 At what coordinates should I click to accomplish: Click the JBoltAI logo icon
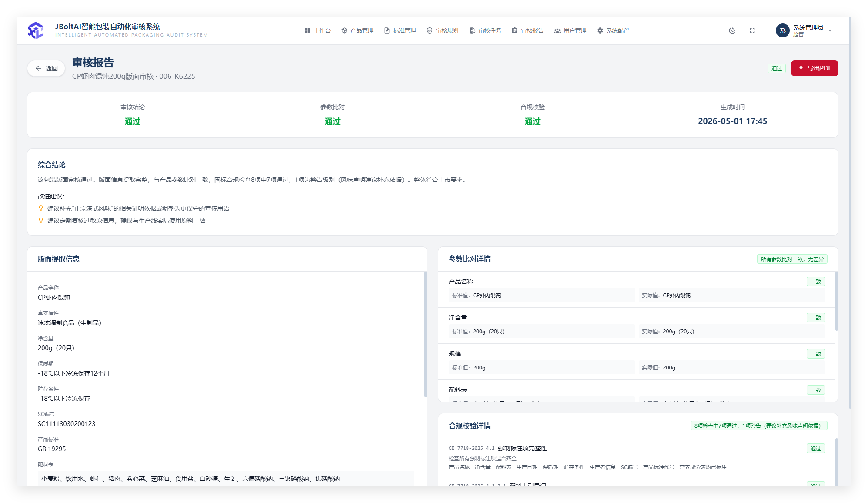[x=36, y=30]
